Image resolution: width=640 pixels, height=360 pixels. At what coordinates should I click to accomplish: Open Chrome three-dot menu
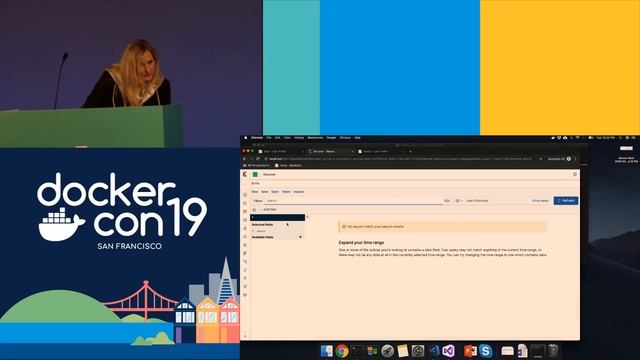click(x=576, y=159)
